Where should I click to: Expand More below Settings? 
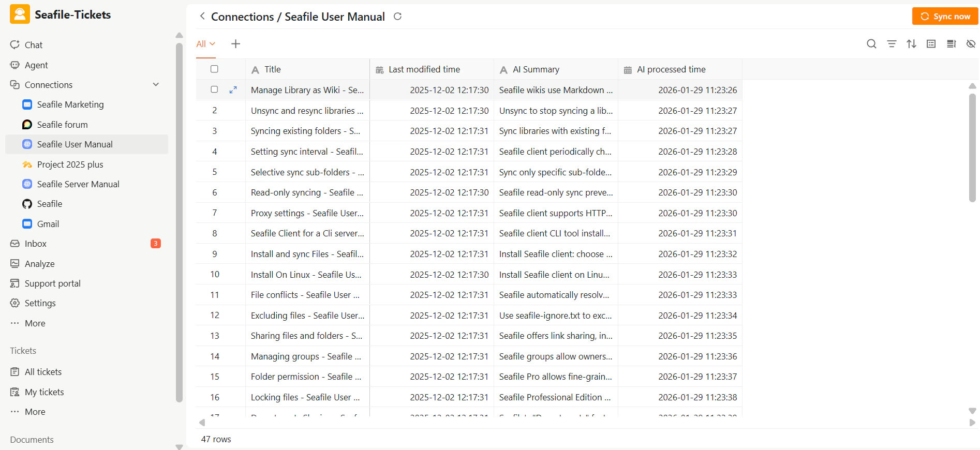tap(86, 323)
